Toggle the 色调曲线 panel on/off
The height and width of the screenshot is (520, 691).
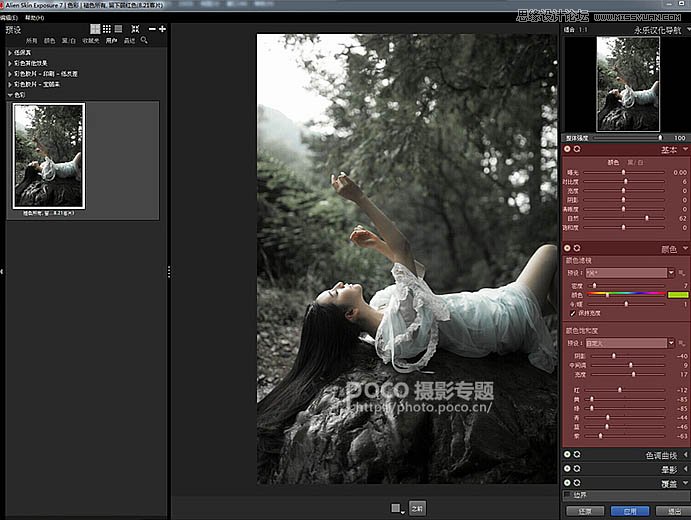(x=567, y=454)
